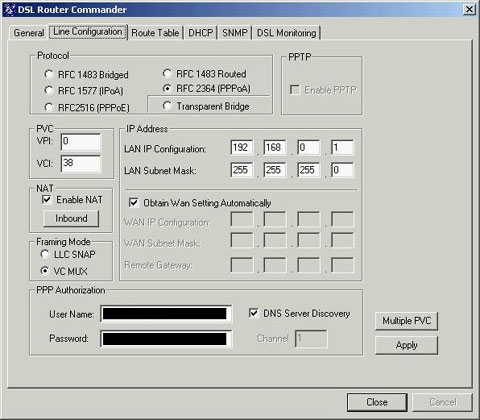This screenshot has width=480, height=420.
Task: Open the DSL Monitoring tab
Action: pyautogui.click(x=287, y=33)
